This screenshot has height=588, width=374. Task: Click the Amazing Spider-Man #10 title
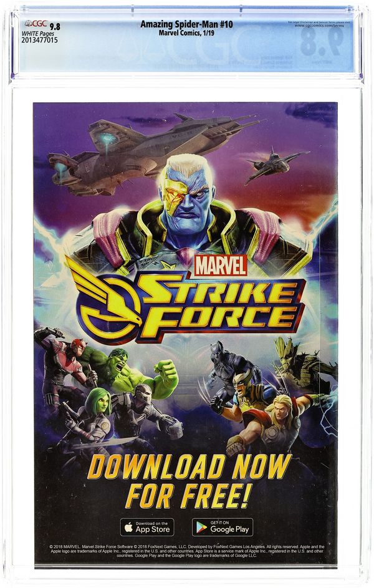186,24
